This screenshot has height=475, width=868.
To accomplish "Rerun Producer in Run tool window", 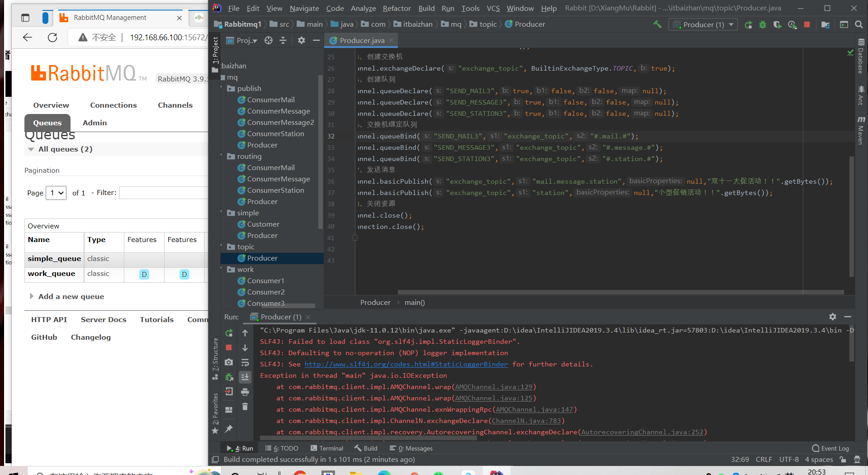I will 229,333.
